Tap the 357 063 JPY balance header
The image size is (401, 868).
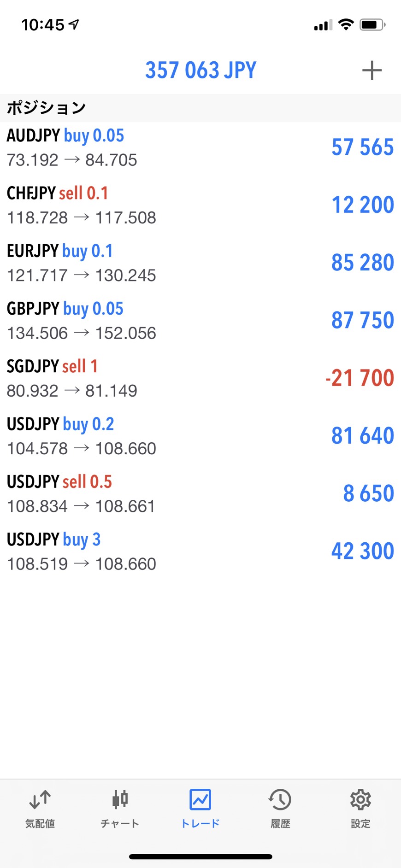click(200, 70)
